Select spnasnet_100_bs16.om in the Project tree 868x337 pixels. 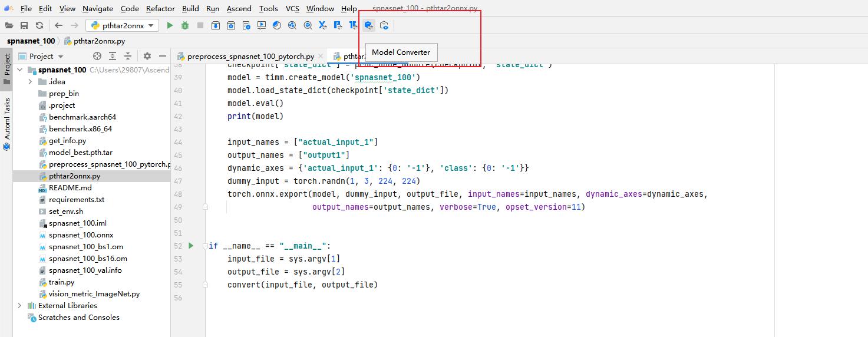(x=88, y=258)
